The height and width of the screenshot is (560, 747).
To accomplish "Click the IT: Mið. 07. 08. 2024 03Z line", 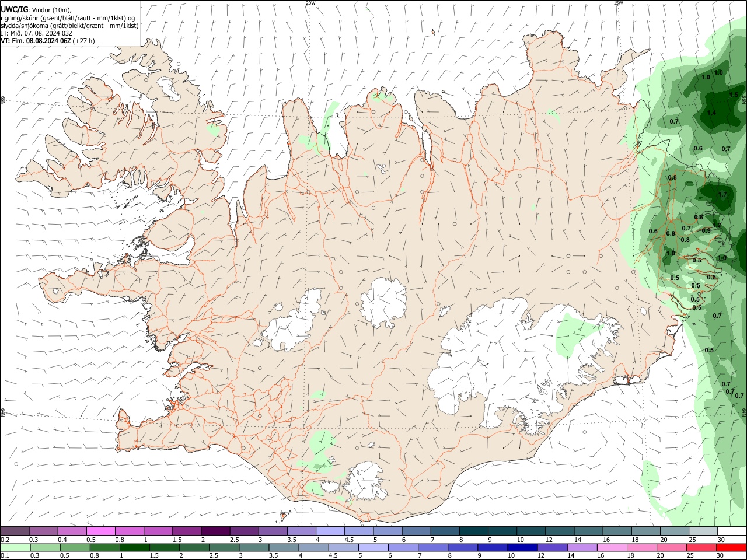I will click(x=36, y=33).
